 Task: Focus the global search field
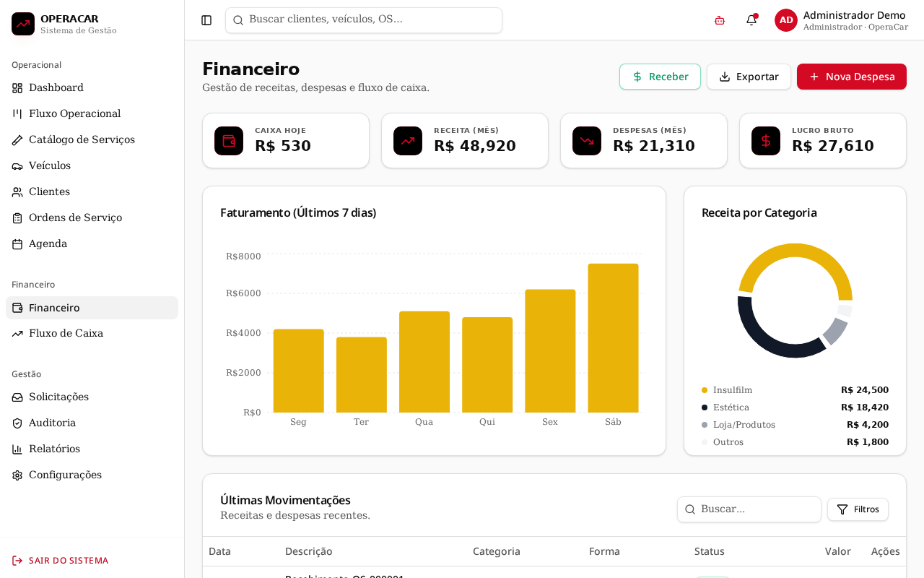point(364,20)
